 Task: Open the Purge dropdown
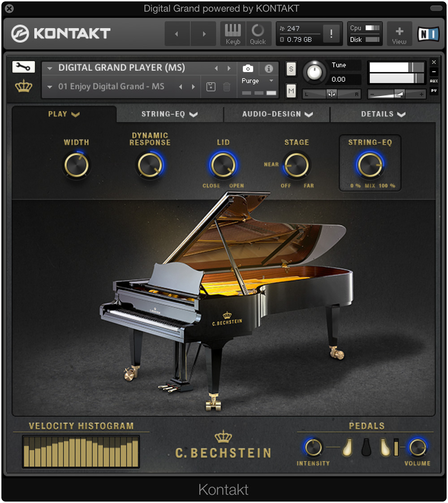pyautogui.click(x=258, y=81)
